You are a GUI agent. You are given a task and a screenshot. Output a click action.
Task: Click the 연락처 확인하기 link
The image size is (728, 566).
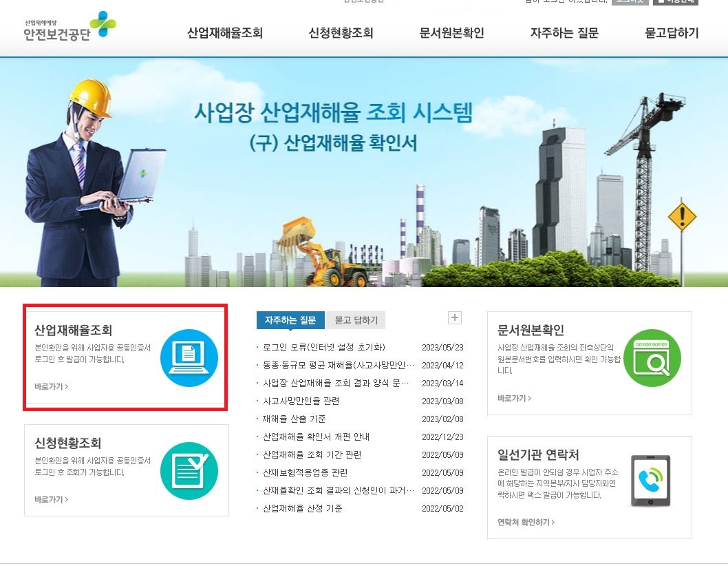pos(526,523)
